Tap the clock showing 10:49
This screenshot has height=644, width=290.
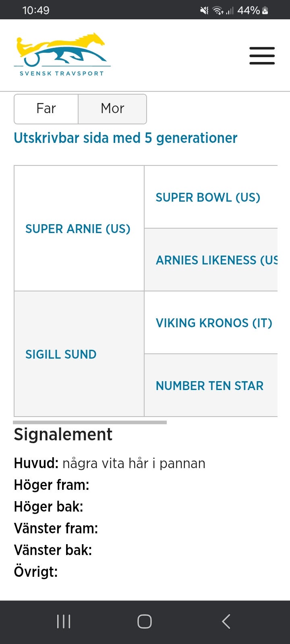pyautogui.click(x=36, y=10)
